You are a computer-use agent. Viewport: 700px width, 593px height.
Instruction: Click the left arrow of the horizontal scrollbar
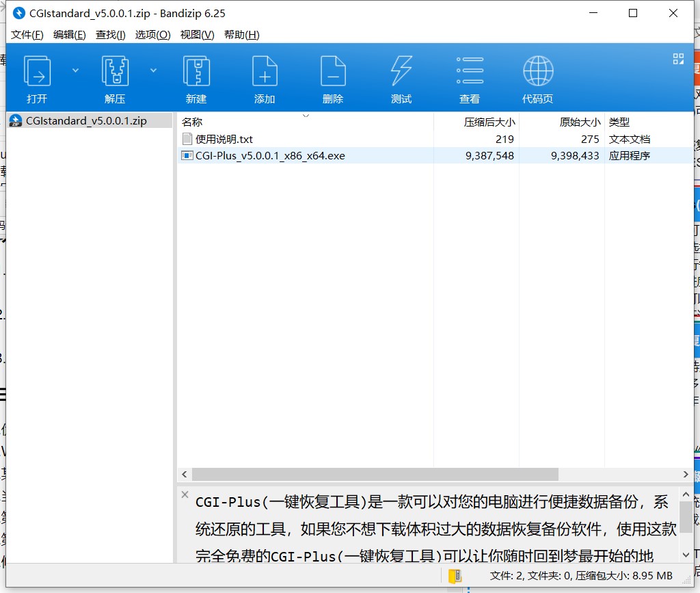coord(185,474)
